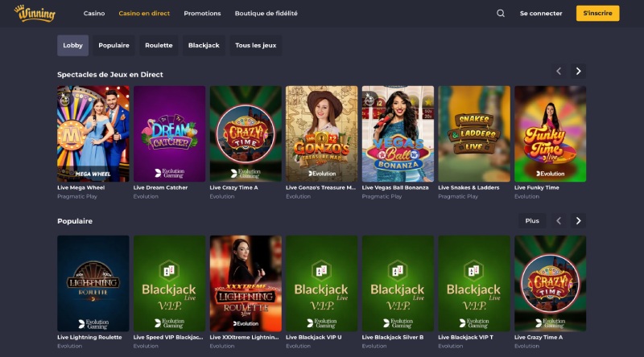Open the Casino menu item

[x=94, y=13]
